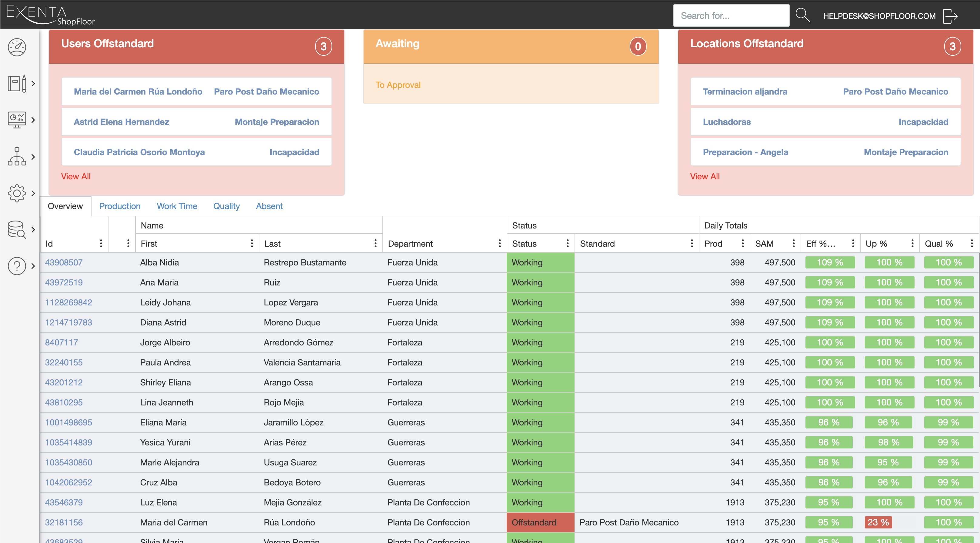Expand the help menu chevron
Viewport: 980px width, 543px height.
pos(33,266)
